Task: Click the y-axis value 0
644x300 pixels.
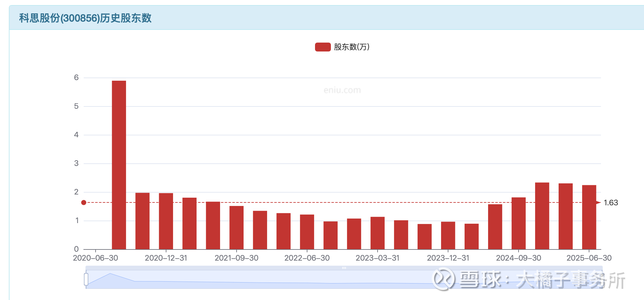Action: (x=76, y=249)
